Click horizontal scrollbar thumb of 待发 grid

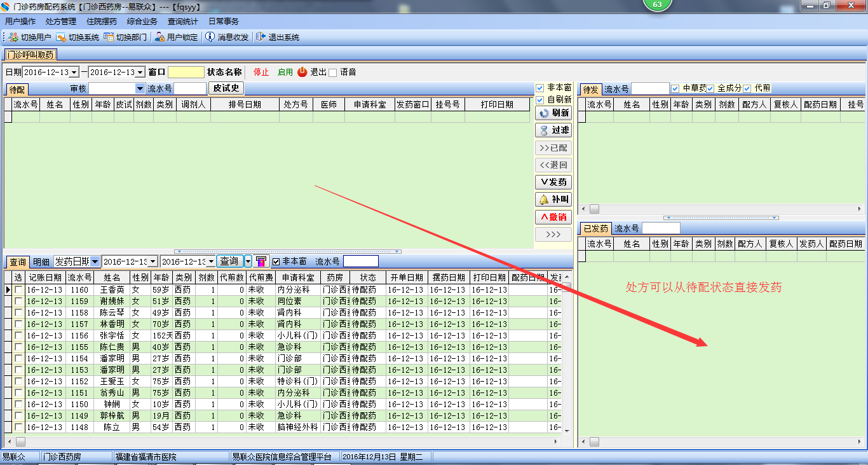click(x=594, y=209)
